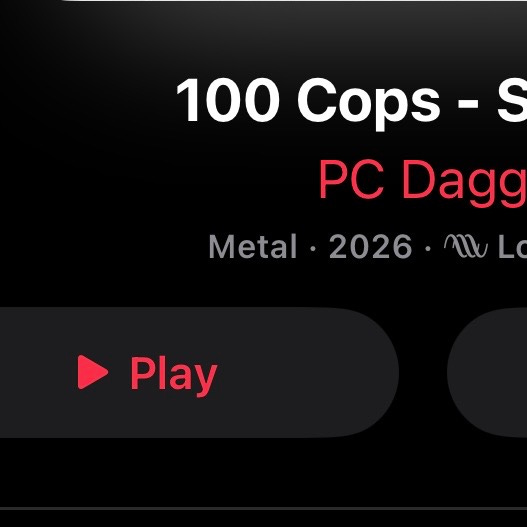
Task: Click the dot separator before the waveform icon
Action: point(428,249)
